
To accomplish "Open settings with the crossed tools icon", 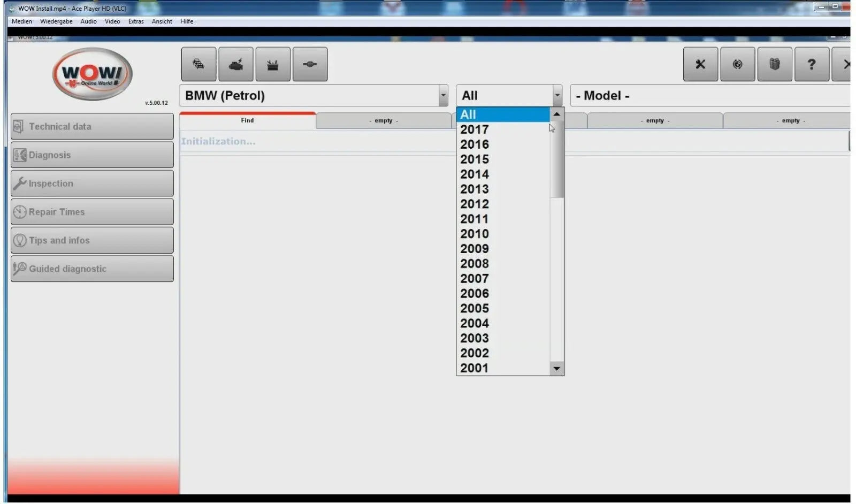I will (x=700, y=64).
